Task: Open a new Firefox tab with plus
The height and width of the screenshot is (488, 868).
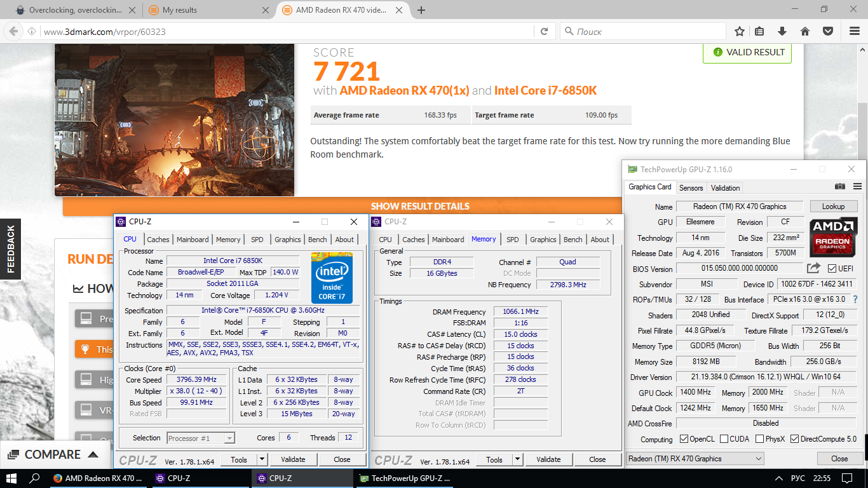Action: 421,10
